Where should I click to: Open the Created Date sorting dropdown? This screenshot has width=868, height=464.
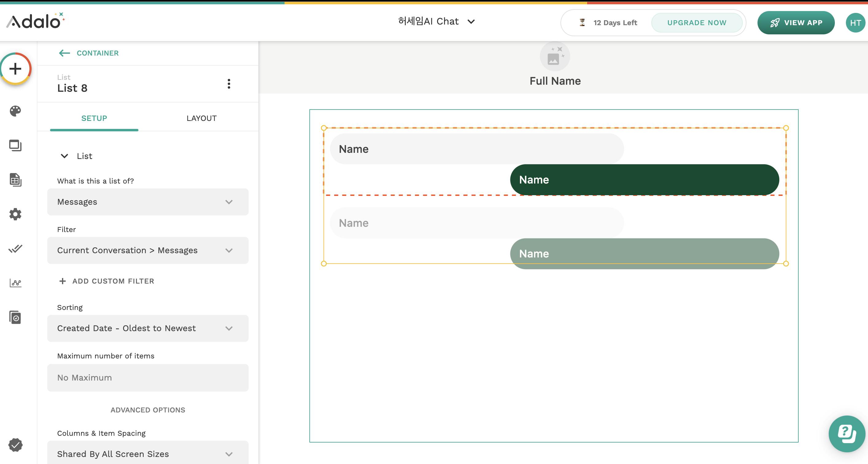[x=148, y=328]
